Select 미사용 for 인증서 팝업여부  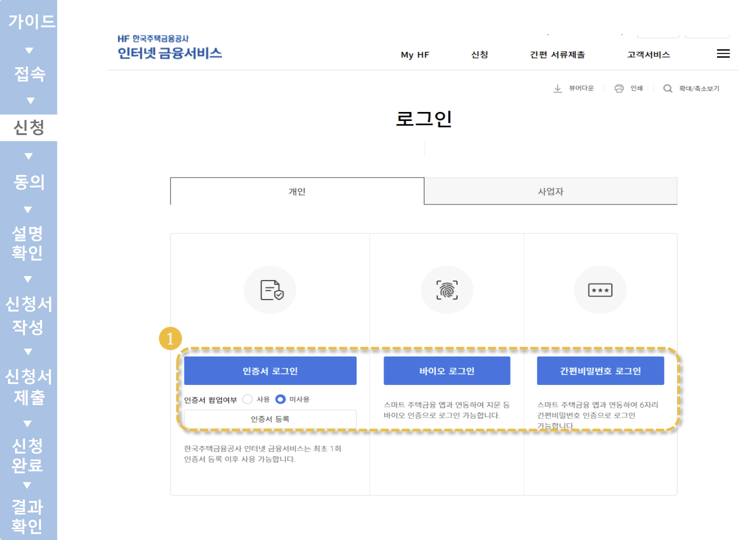(280, 399)
